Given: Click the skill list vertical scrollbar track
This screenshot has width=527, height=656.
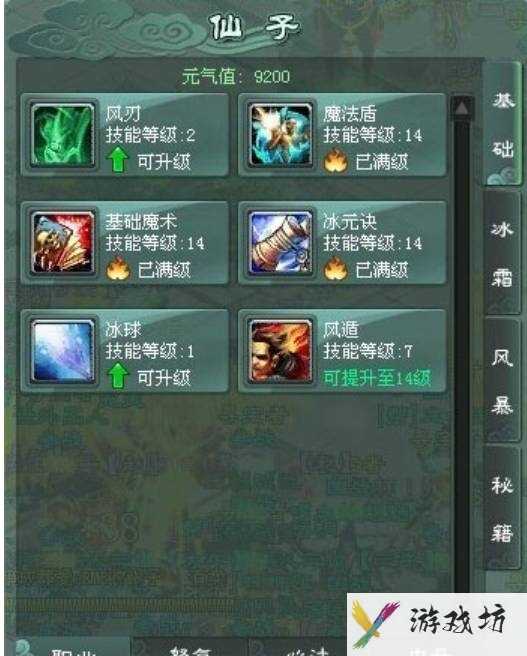Looking at the screenshot, I should [x=462, y=356].
